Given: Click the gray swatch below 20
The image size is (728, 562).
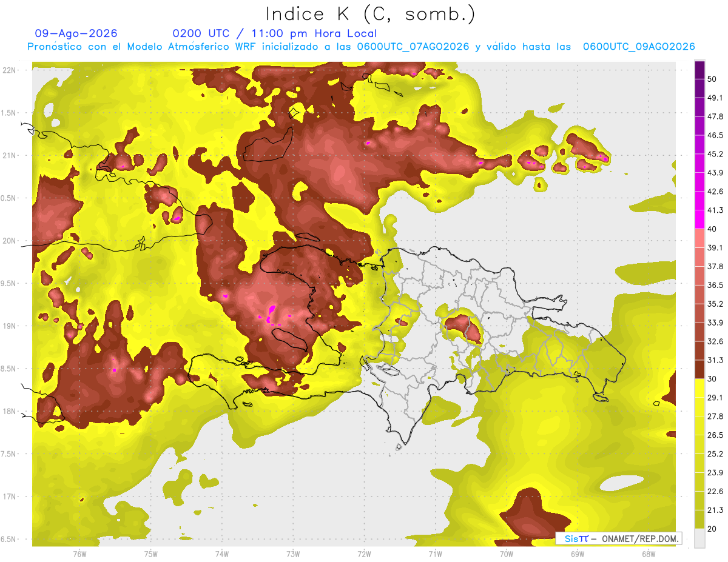Looking at the screenshot, I should (699, 538).
